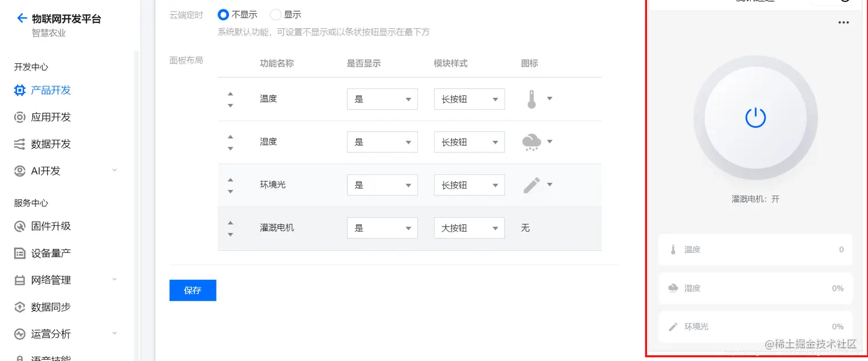The image size is (868, 361).
Task: Open 是否显示 dropdown for 灌溉电机
Action: pos(382,228)
